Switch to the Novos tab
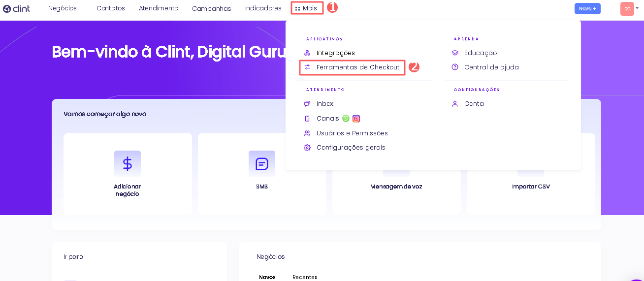This screenshot has width=644, height=281. point(267,277)
